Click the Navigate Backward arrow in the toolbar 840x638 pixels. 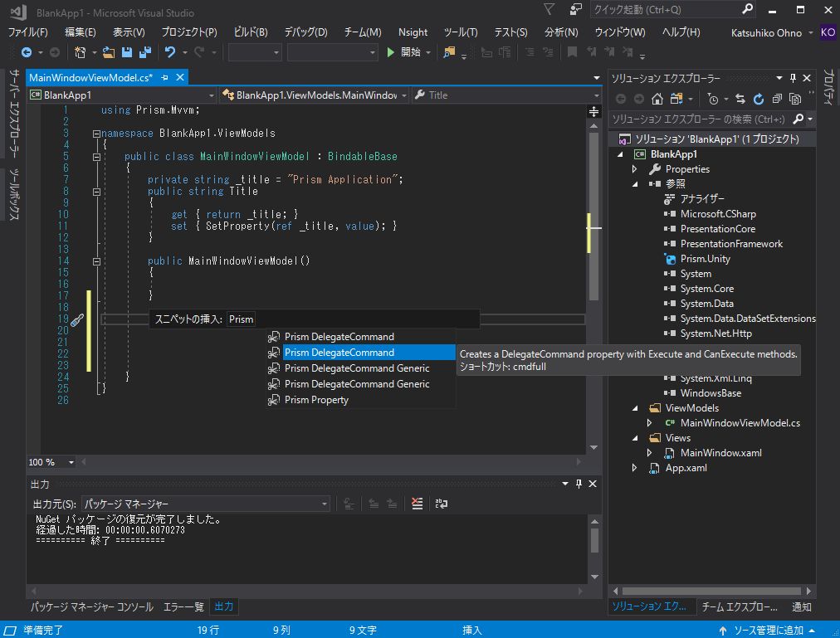click(x=26, y=52)
